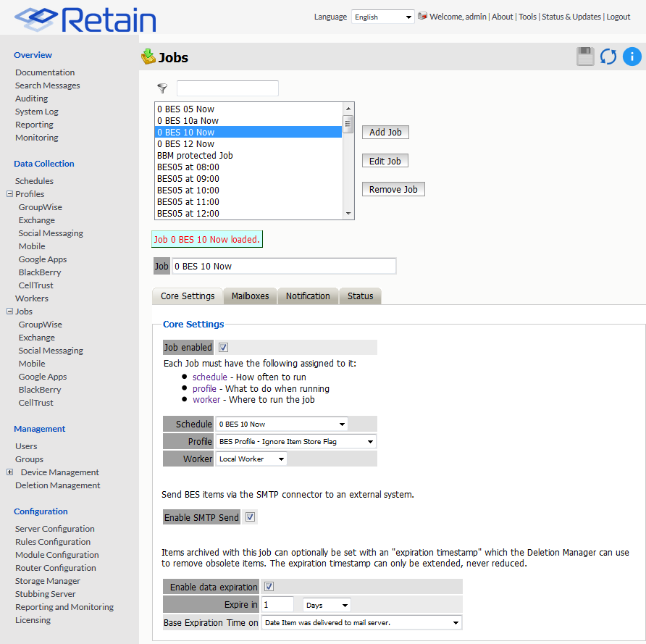The height and width of the screenshot is (644, 646).
Task: Open the Days unit dropdown
Action: click(x=327, y=605)
